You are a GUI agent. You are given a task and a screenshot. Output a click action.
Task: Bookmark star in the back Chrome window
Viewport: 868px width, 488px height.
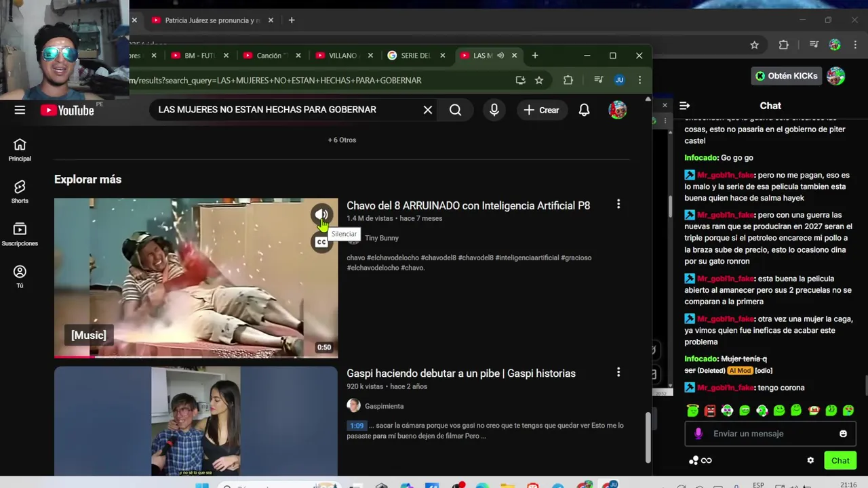tap(754, 45)
